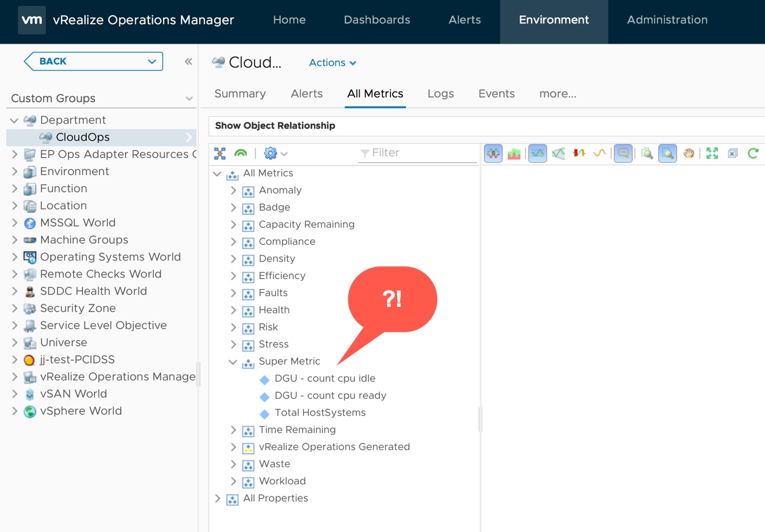Click the Time Remaining label
This screenshot has width=765, height=532.
(x=297, y=430)
